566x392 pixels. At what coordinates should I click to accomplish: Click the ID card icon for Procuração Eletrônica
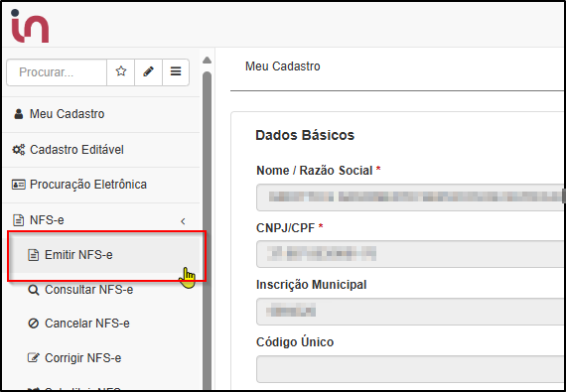click(19, 185)
